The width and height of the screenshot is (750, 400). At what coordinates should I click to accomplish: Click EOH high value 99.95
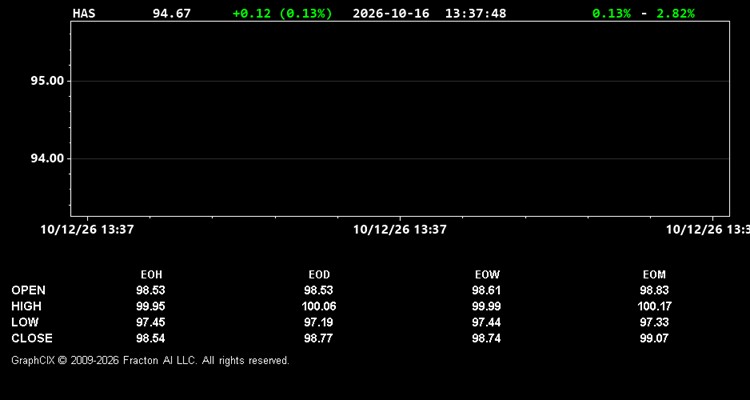click(x=151, y=306)
